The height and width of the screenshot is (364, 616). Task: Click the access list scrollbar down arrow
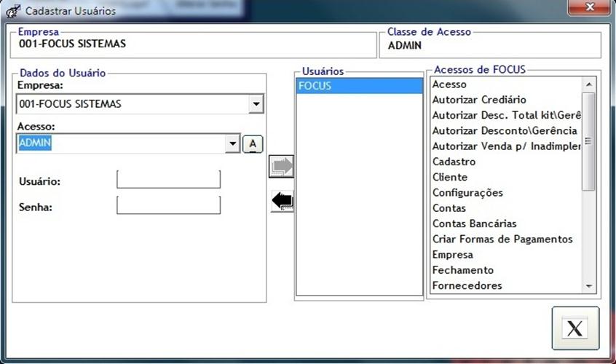point(588,286)
